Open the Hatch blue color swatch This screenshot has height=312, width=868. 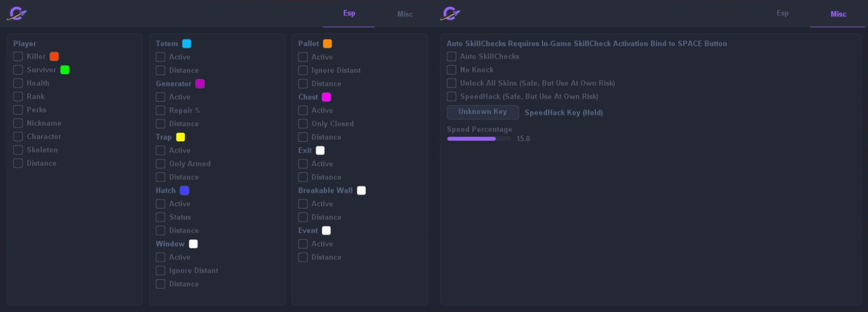pos(184,190)
